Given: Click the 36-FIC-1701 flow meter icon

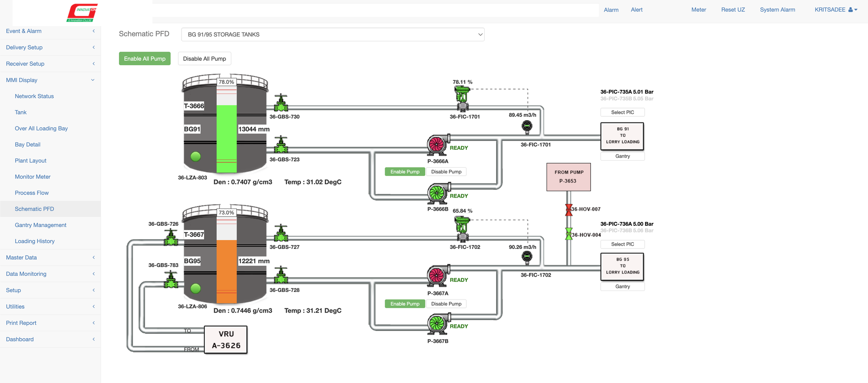Looking at the screenshot, I should click(x=527, y=126).
